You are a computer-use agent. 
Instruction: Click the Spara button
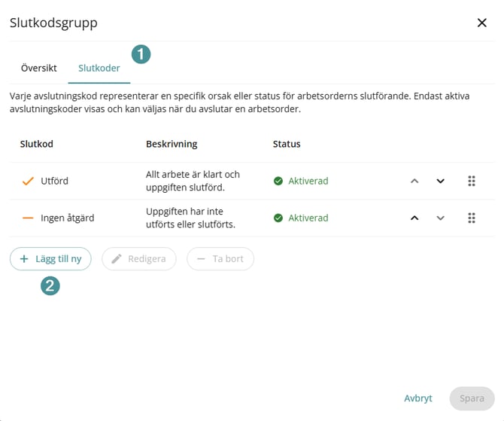(x=472, y=398)
